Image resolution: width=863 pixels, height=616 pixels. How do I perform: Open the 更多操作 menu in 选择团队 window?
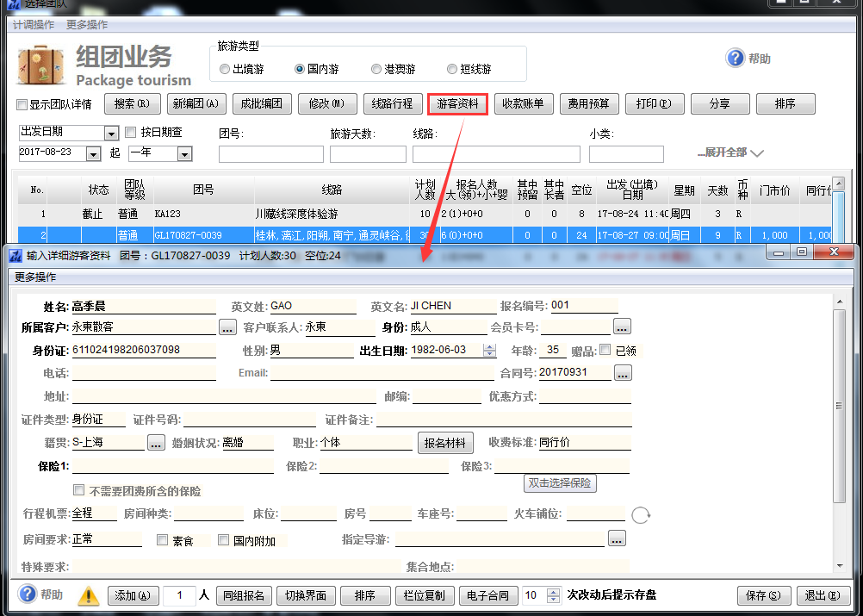click(x=87, y=25)
